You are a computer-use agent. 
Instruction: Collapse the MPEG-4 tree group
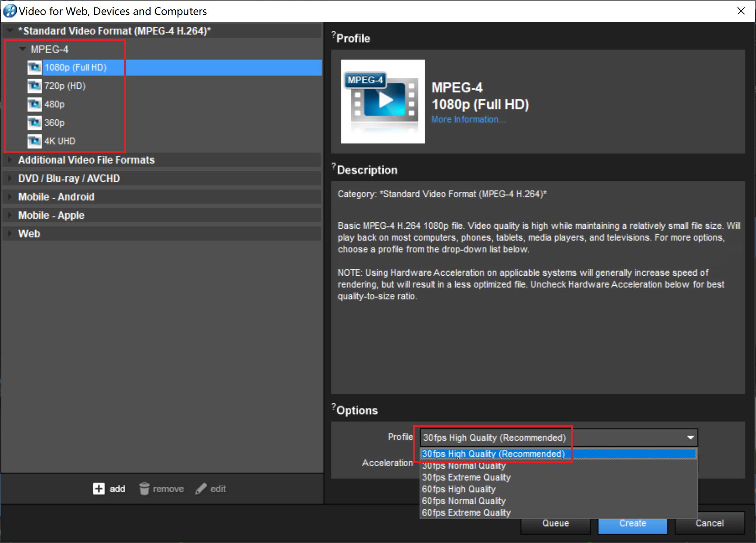click(x=23, y=49)
